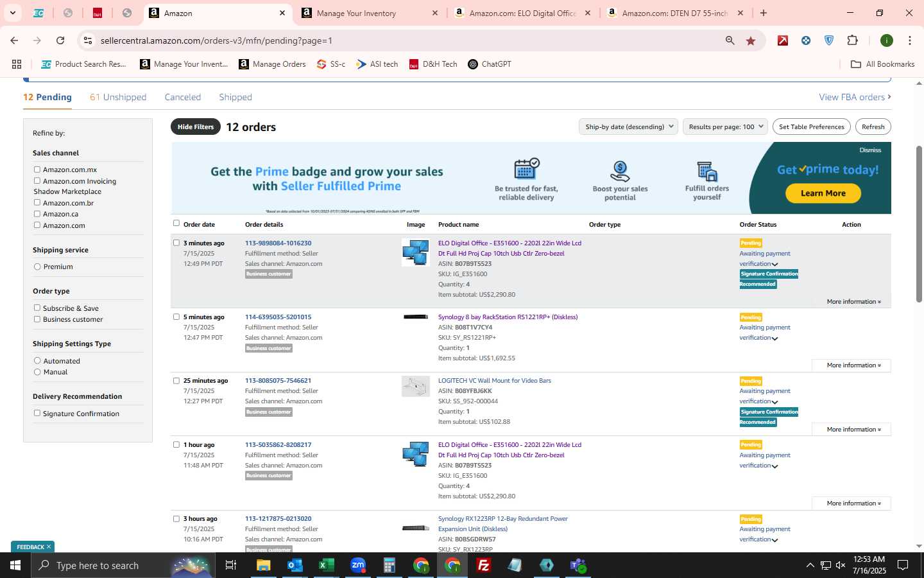Image resolution: width=924 pixels, height=578 pixels.
Task: Open the Windows notification center icon
Action: (903, 565)
